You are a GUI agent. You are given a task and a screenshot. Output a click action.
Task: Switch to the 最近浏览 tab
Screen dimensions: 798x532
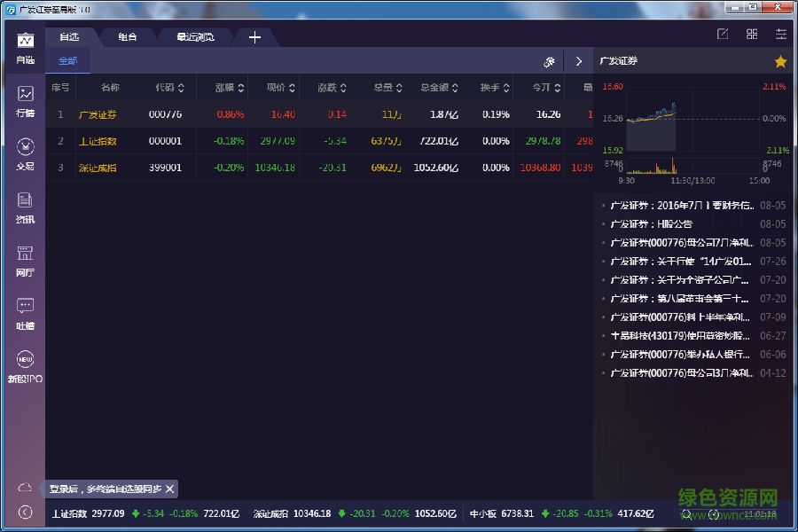pyautogui.click(x=195, y=37)
